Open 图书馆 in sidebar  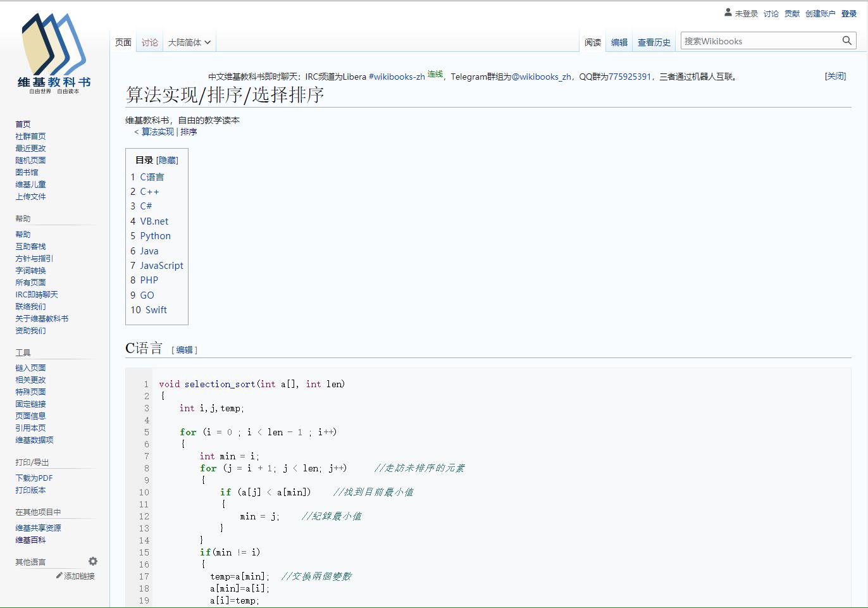point(27,172)
